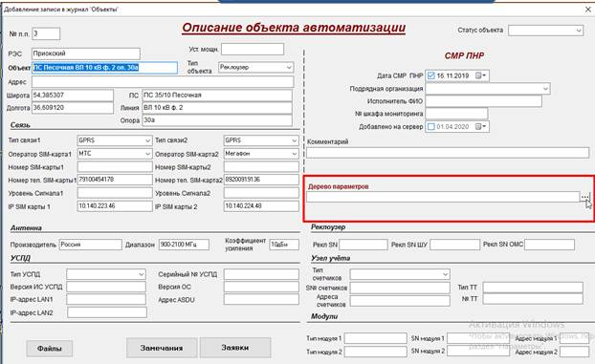Click the № п.п. field containing 3
Screen dimensions: 595x364
46,33
